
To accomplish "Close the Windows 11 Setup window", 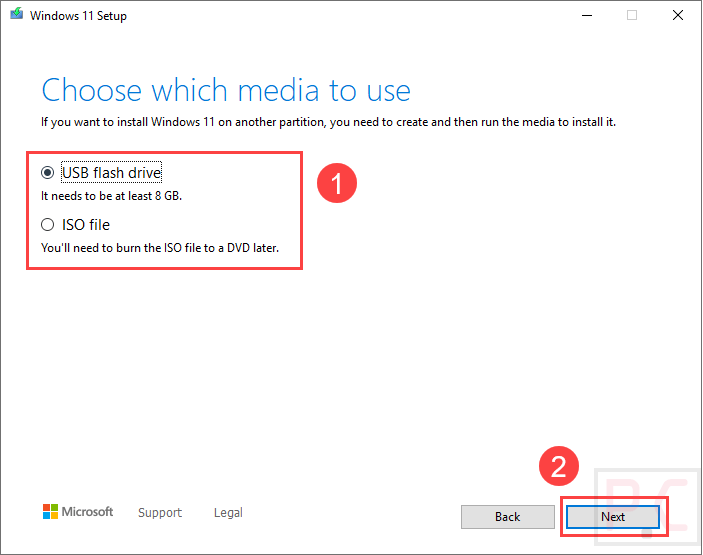I will pos(678,15).
